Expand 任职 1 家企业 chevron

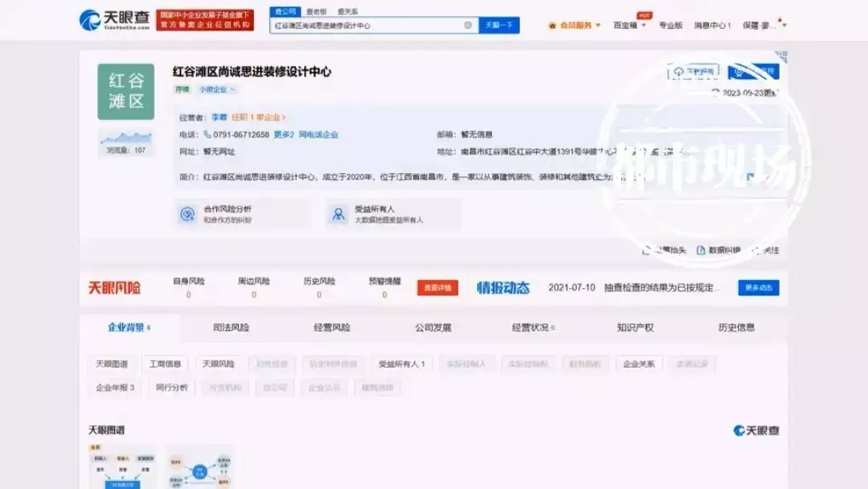pyautogui.click(x=284, y=117)
